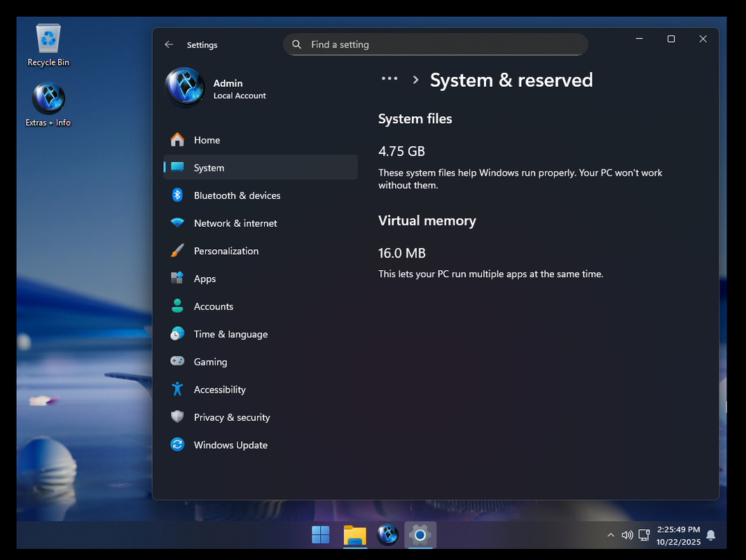Open Admin Local Account details
Viewport: 746px width, 560px height.
pyautogui.click(x=240, y=89)
